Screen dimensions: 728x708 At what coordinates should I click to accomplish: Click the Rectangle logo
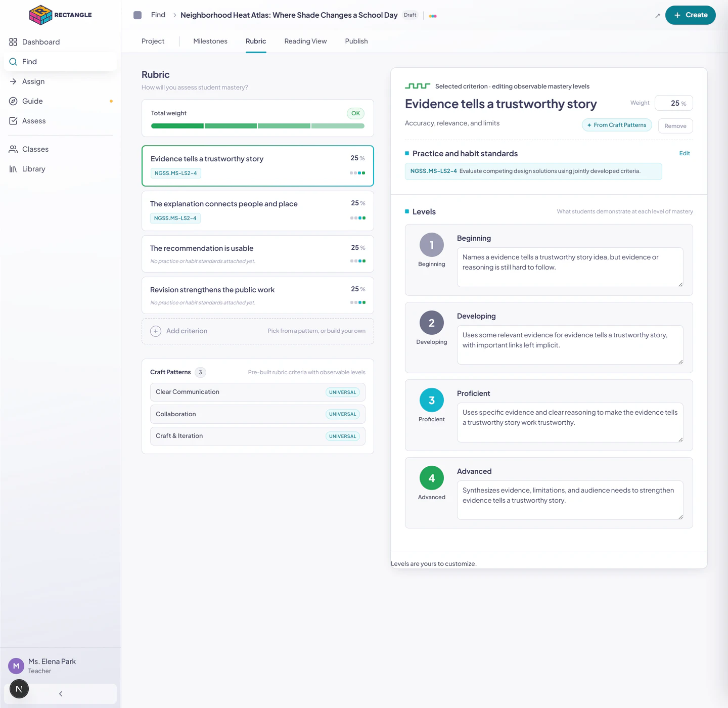pyautogui.click(x=61, y=15)
